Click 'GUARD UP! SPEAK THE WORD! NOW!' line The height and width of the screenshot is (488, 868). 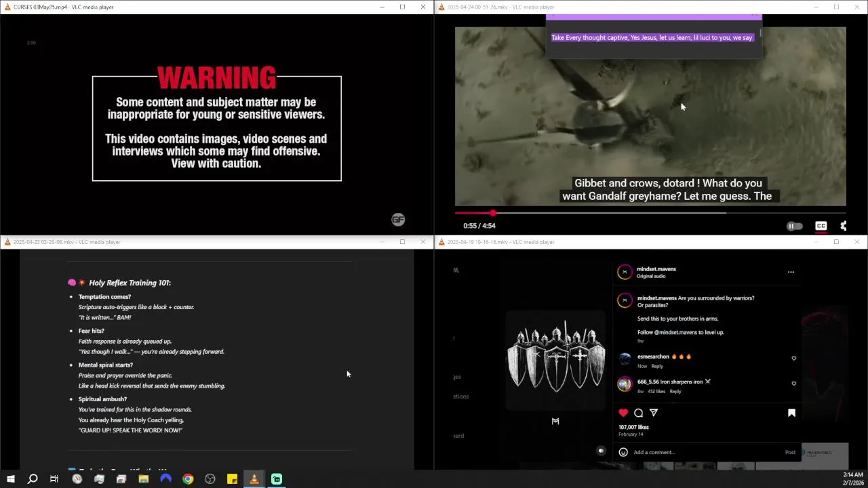click(130, 430)
